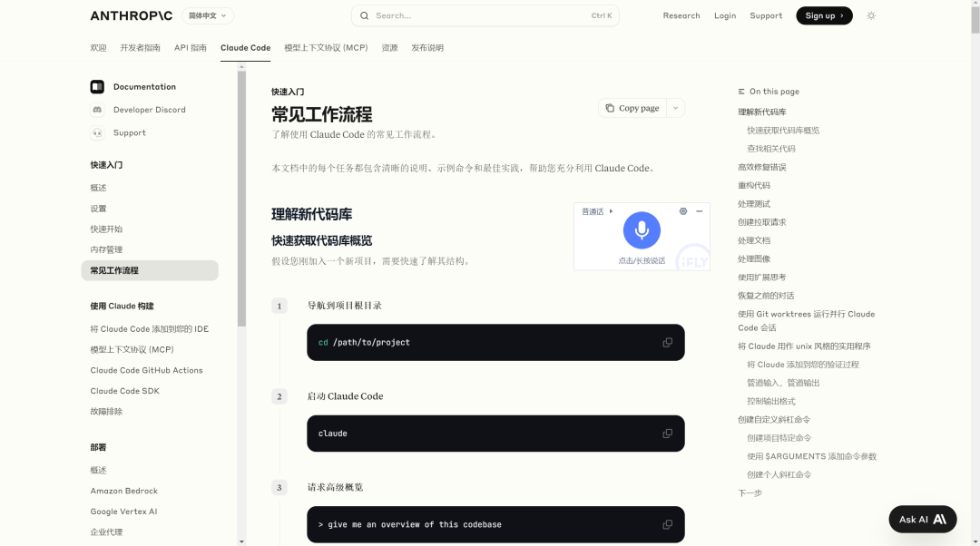Jump to 恢复之前的对话 in outline
This screenshot has width=980, height=546.
(x=766, y=296)
